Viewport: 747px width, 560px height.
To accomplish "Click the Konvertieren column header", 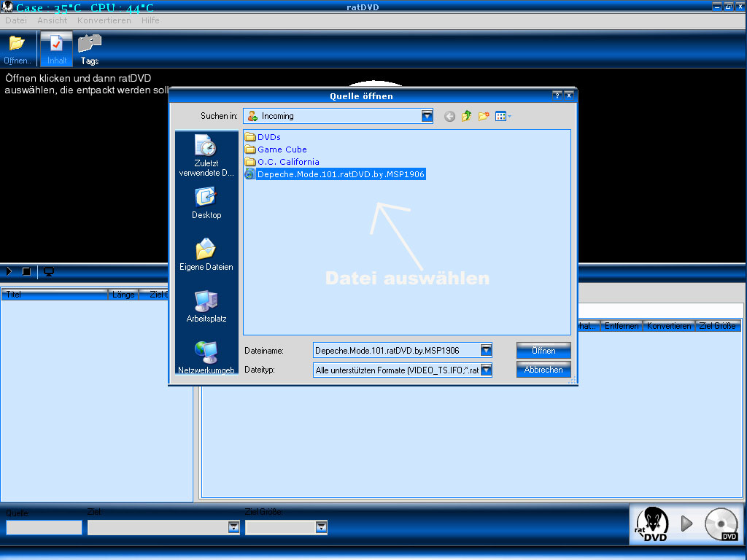I will [669, 326].
